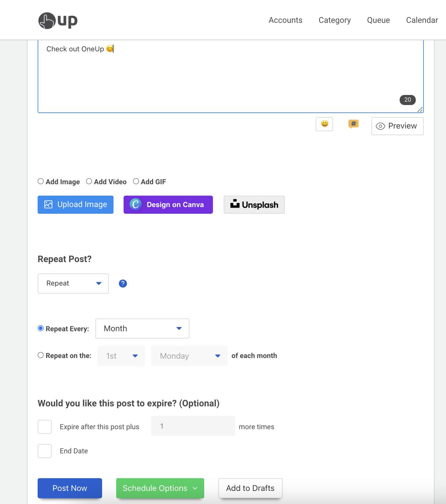446x504 pixels.
Task: Add the post to Drafts
Action: (x=250, y=488)
